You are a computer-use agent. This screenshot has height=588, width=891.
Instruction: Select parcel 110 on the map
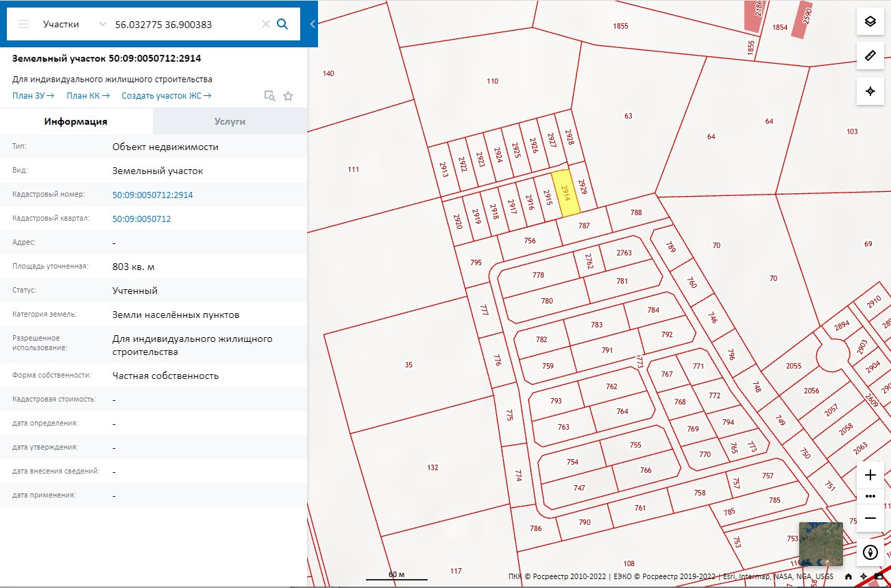pos(492,82)
